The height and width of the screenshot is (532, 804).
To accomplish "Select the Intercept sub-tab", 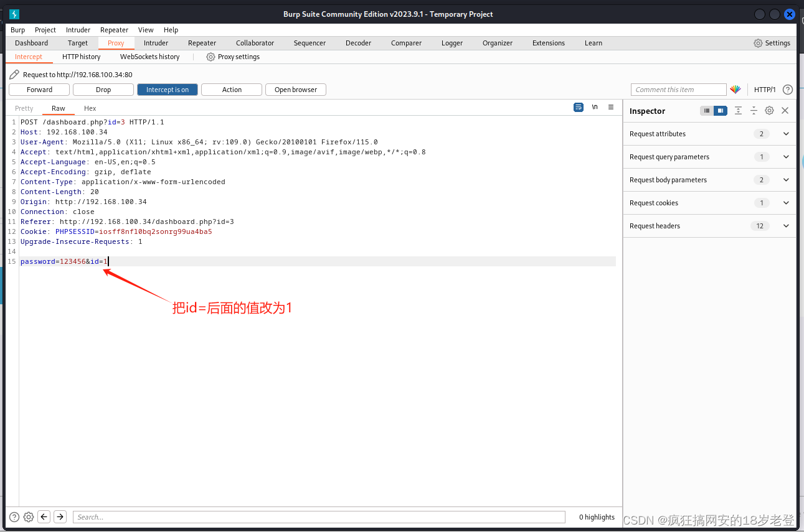I will 29,57.
